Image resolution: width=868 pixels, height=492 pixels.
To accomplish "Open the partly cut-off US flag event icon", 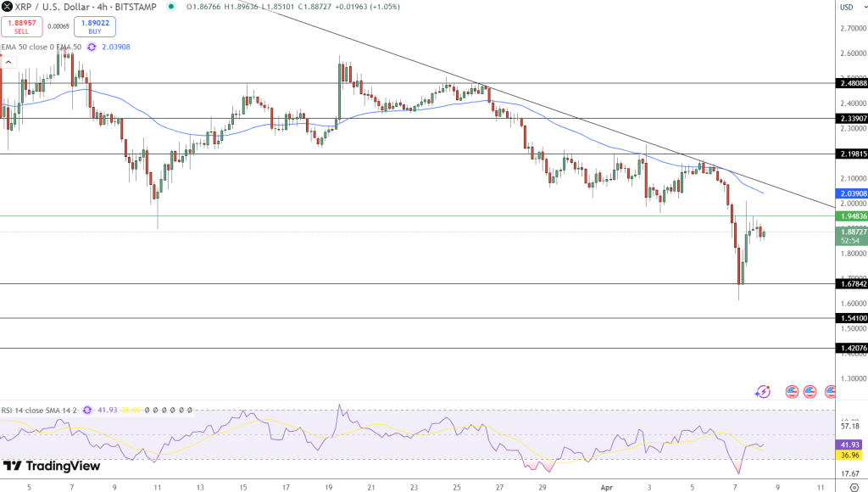I will [829, 392].
